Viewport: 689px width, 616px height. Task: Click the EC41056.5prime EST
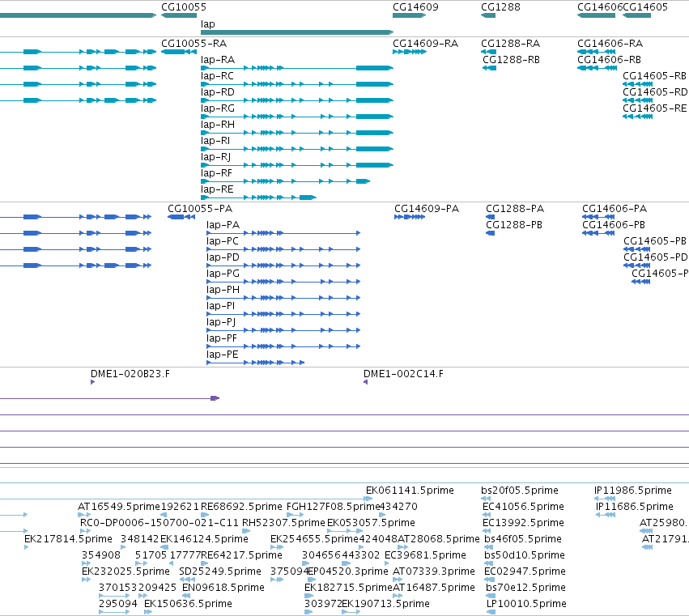tap(487, 515)
